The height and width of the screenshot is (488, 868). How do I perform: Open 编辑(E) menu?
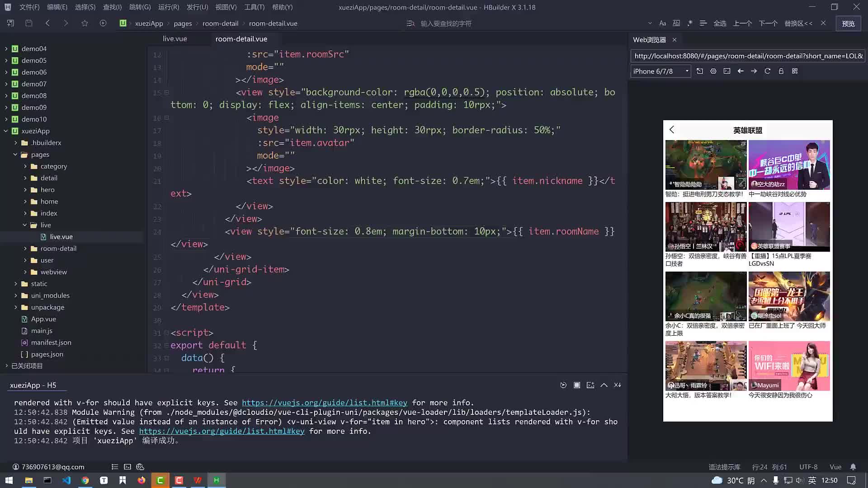tap(57, 7)
